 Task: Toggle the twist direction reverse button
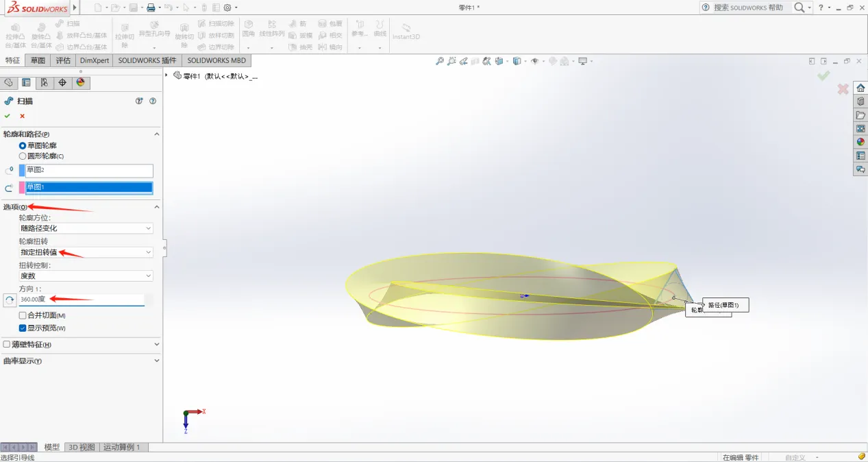pos(10,300)
